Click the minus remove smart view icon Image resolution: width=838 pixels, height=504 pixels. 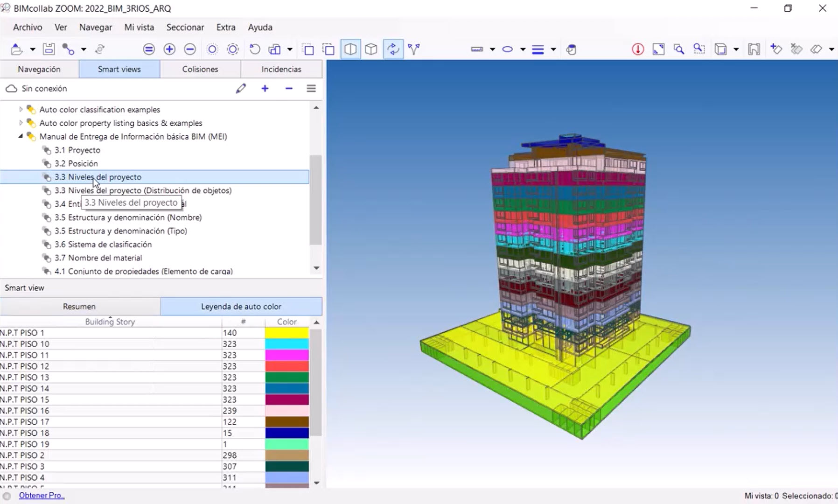coord(289,89)
